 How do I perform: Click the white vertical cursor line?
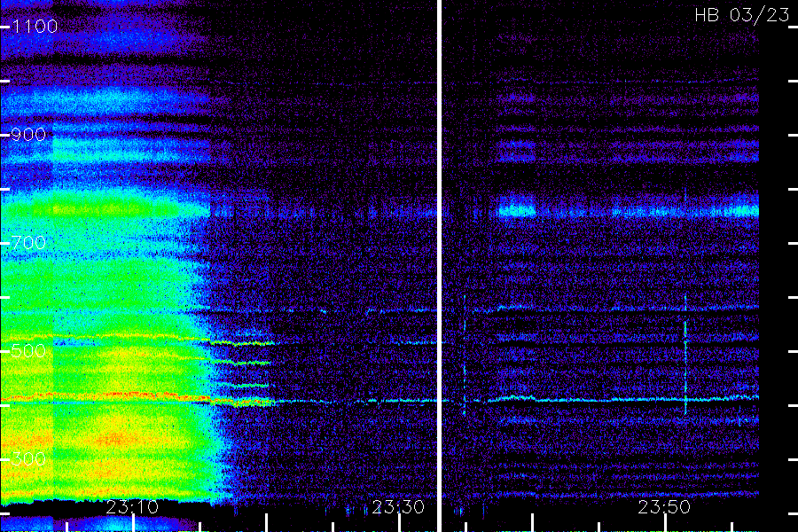click(x=439, y=266)
